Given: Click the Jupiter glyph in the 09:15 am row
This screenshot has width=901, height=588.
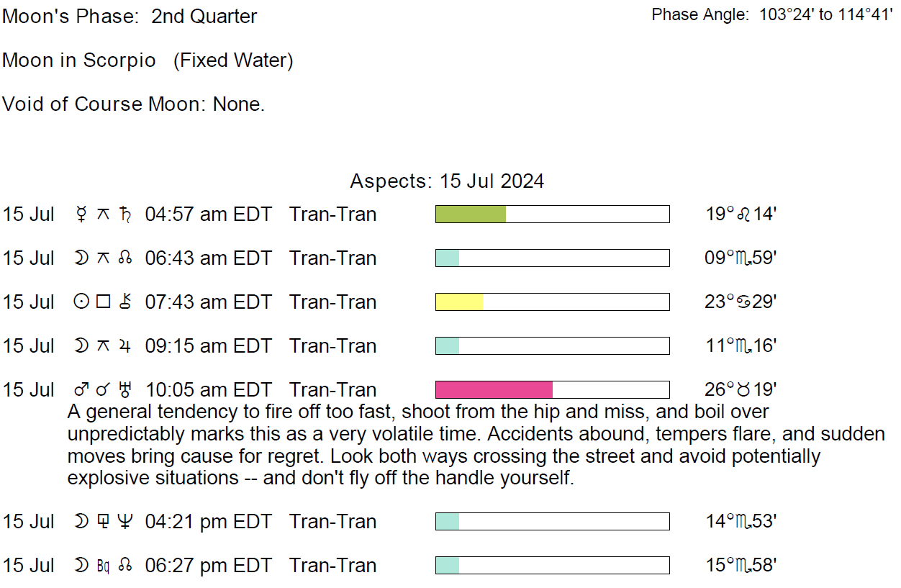Looking at the screenshot, I should coord(126,346).
